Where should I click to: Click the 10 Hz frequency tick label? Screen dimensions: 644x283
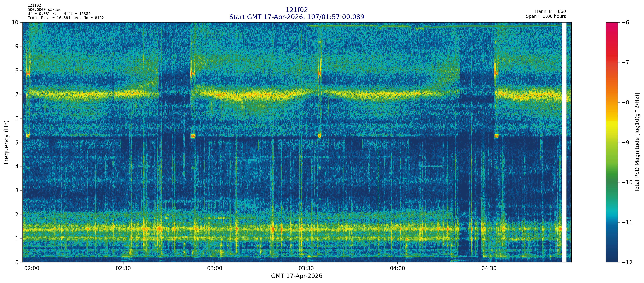[15, 23]
